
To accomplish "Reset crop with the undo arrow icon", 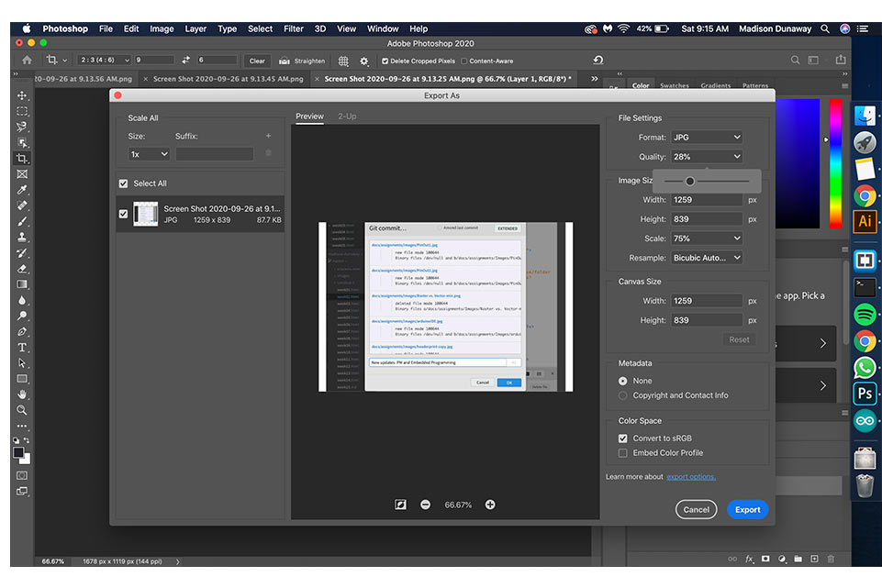I will 597,60.
